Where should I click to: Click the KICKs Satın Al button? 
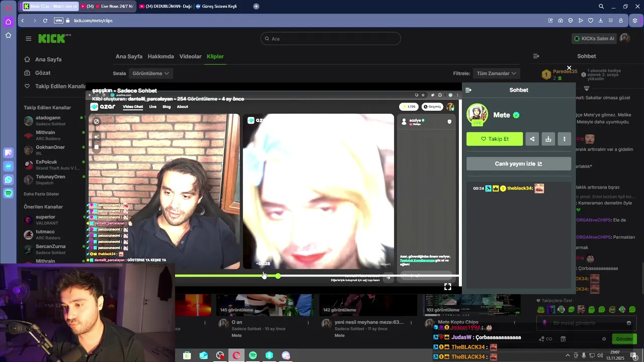[x=594, y=39]
